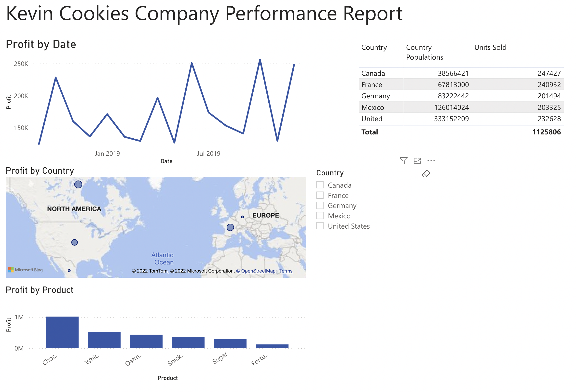Screen dimensions: 576x392
Task: Open the map Terms link
Action: [x=286, y=271]
